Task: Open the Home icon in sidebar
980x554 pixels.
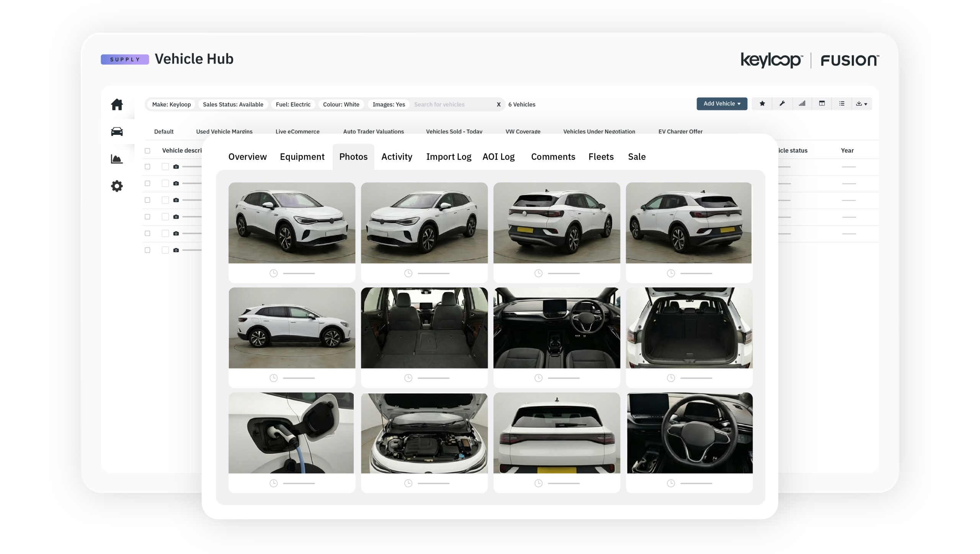Action: click(x=117, y=104)
